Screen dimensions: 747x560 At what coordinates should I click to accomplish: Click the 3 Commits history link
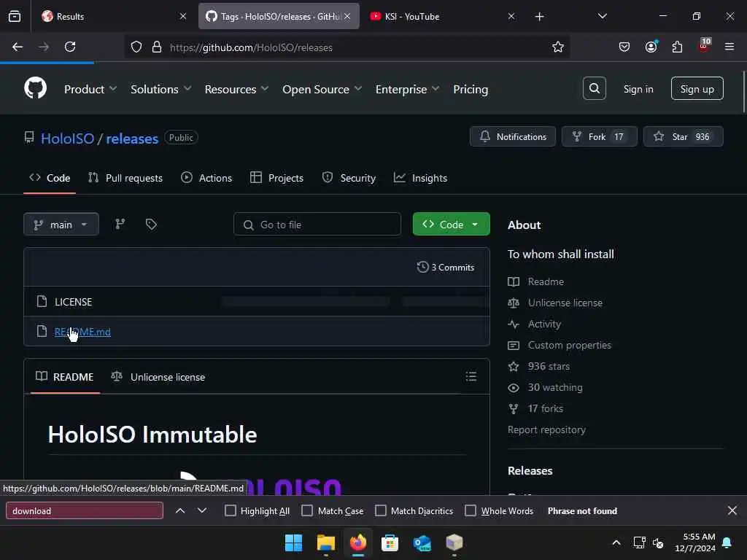click(446, 267)
